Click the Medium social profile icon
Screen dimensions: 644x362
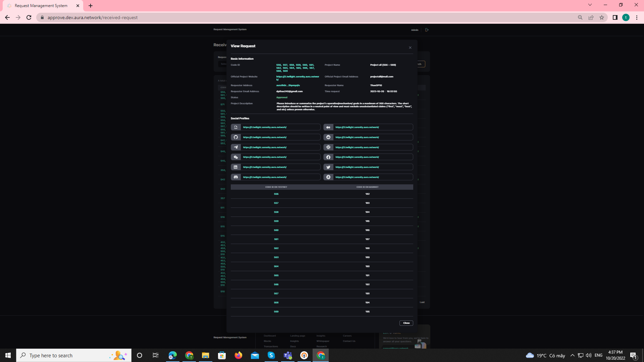click(328, 127)
